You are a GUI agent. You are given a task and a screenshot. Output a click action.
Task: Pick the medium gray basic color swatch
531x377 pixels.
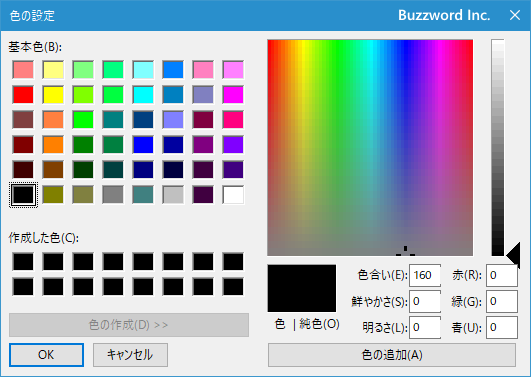tap(113, 195)
